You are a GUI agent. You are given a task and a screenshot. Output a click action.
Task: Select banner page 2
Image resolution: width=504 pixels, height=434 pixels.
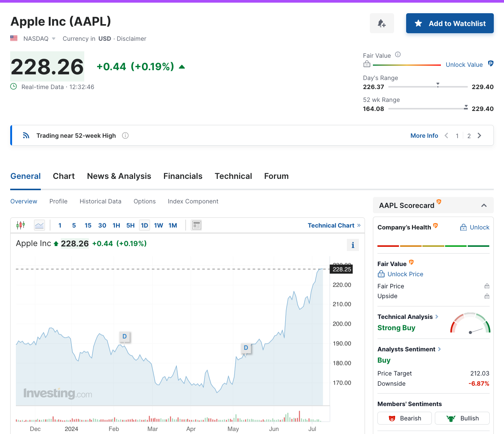[x=469, y=136]
